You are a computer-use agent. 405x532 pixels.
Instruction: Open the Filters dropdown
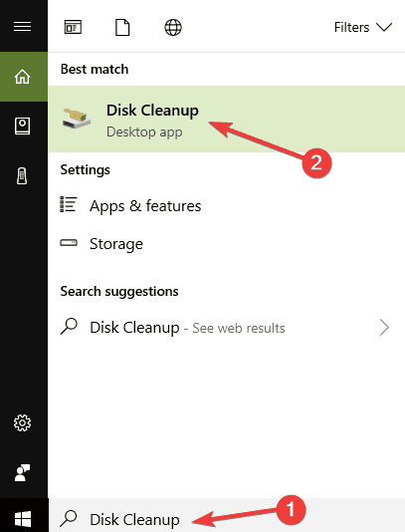click(x=363, y=27)
